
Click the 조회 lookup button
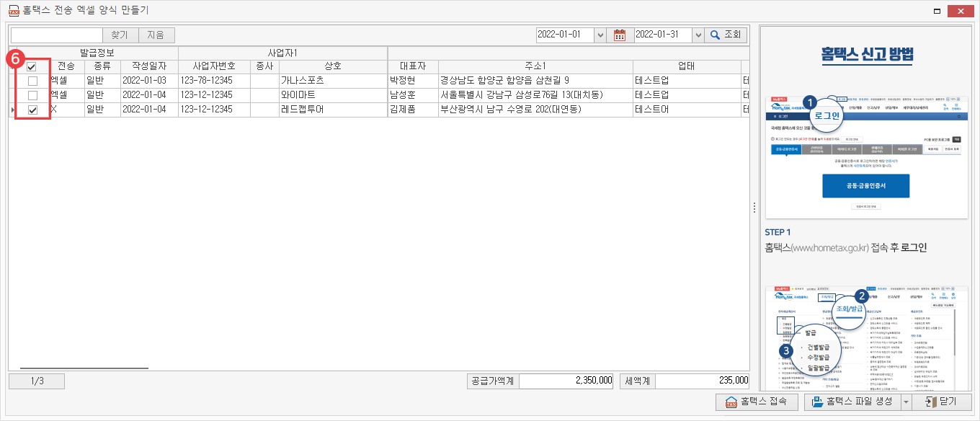pyautogui.click(x=726, y=35)
